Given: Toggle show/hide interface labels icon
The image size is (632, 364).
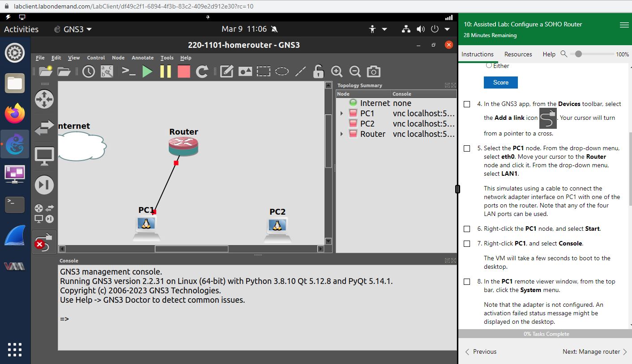Looking at the screenshot, I should tap(107, 72).
